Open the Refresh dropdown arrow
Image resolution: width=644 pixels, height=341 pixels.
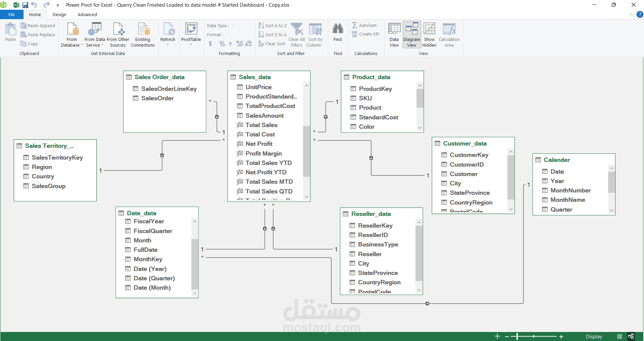(168, 44)
